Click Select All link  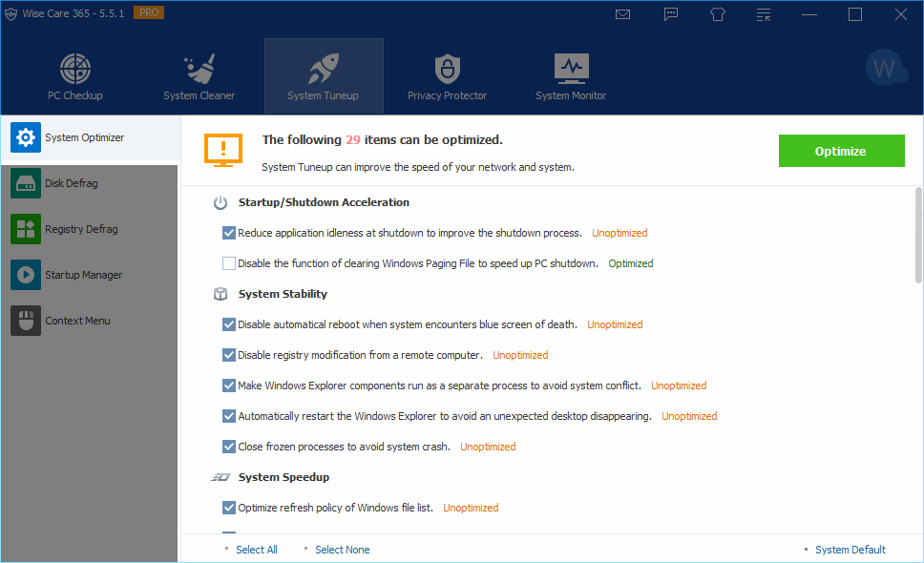(257, 550)
